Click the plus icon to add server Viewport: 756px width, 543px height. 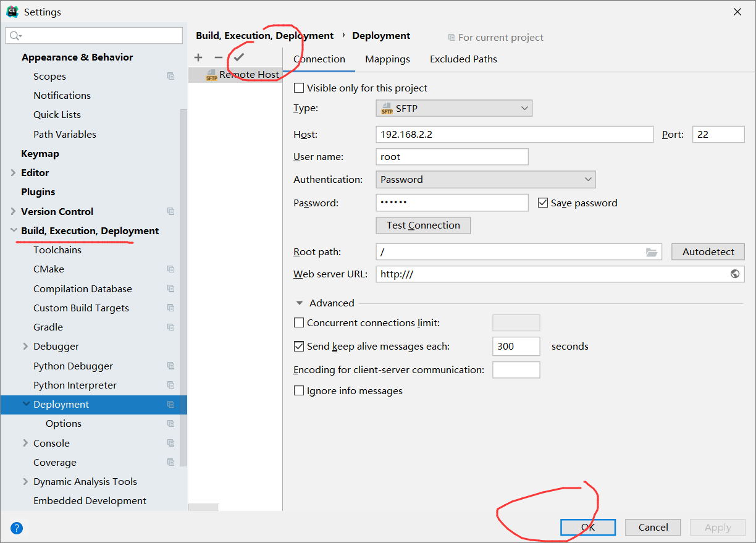(x=198, y=57)
